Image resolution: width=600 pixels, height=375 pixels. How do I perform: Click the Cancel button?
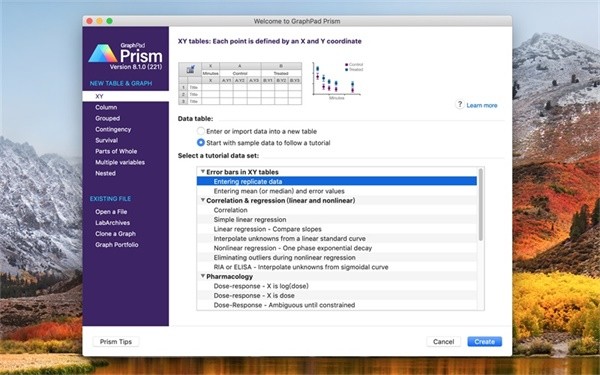pyautogui.click(x=443, y=342)
